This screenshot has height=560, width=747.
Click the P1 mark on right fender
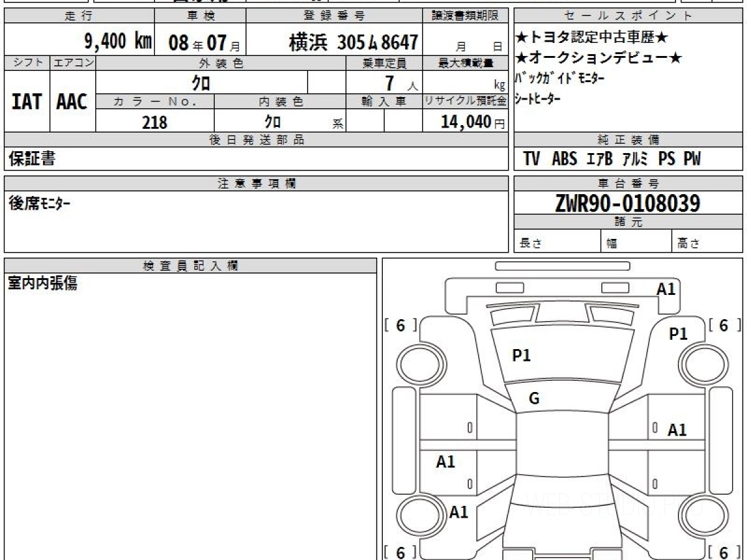[x=679, y=334]
